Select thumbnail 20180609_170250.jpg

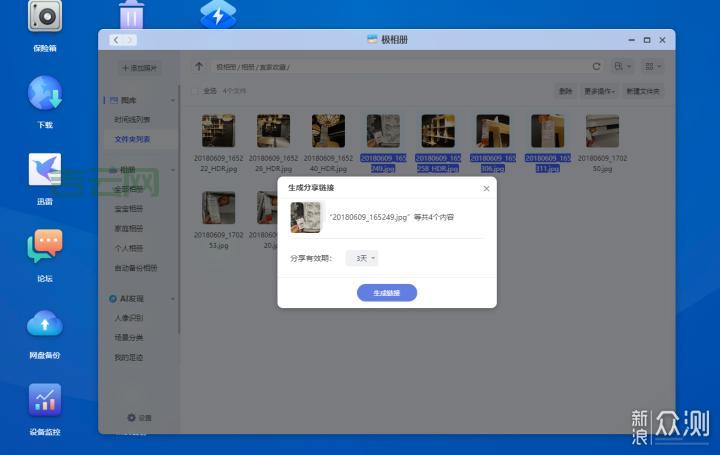602,131
